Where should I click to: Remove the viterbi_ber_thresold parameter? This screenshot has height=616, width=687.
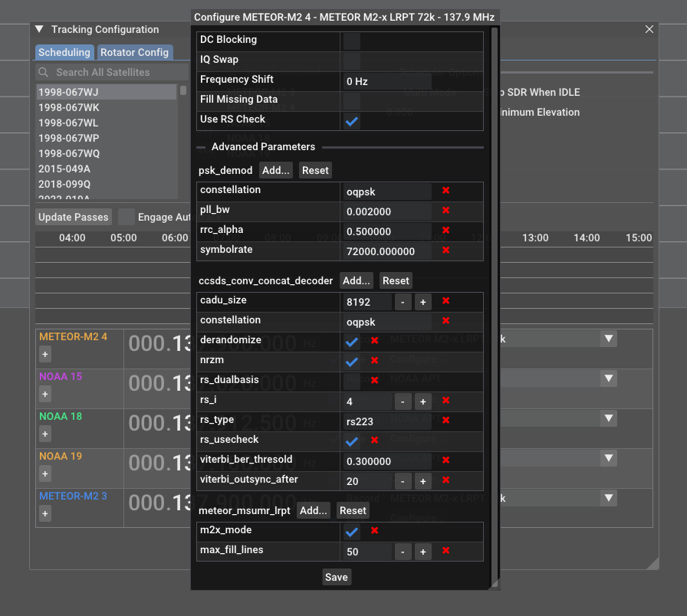click(445, 460)
